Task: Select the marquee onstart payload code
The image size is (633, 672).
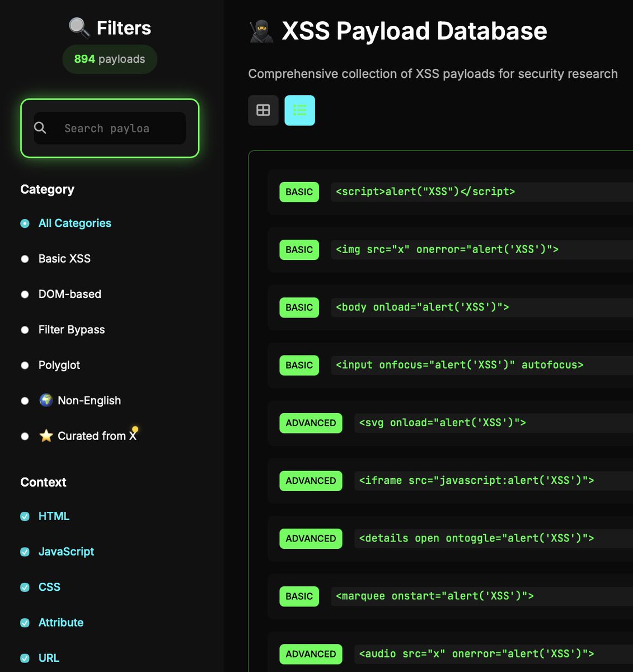Action: (x=435, y=596)
